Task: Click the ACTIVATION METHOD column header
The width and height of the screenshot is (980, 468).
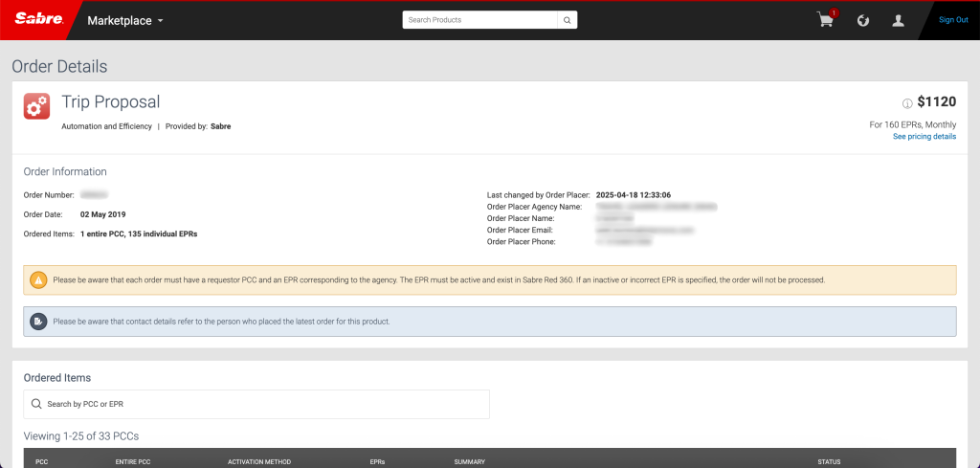Action: 259,461
